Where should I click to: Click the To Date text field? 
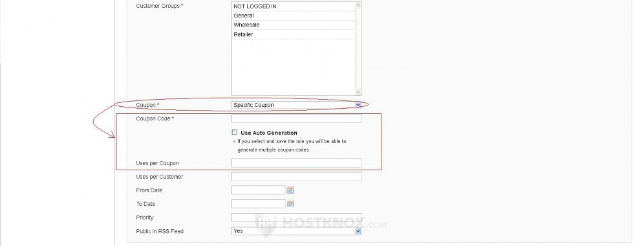pos(259,204)
